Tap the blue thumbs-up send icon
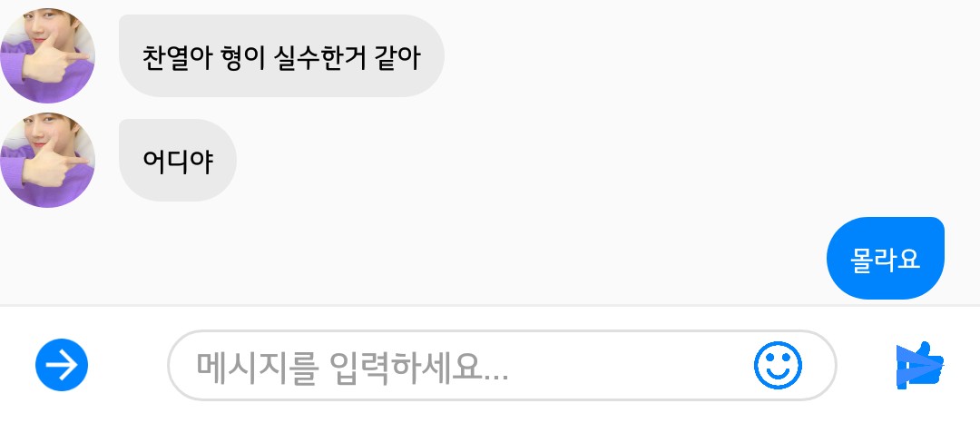 click(920, 366)
